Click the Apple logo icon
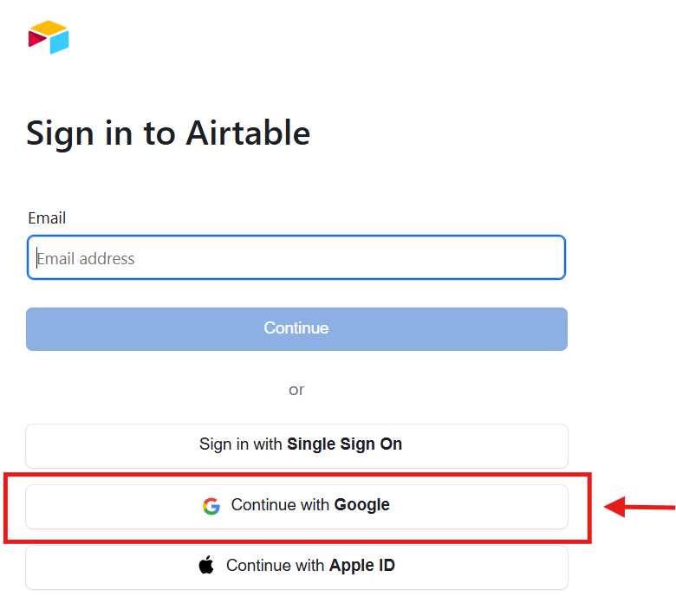 [206, 567]
